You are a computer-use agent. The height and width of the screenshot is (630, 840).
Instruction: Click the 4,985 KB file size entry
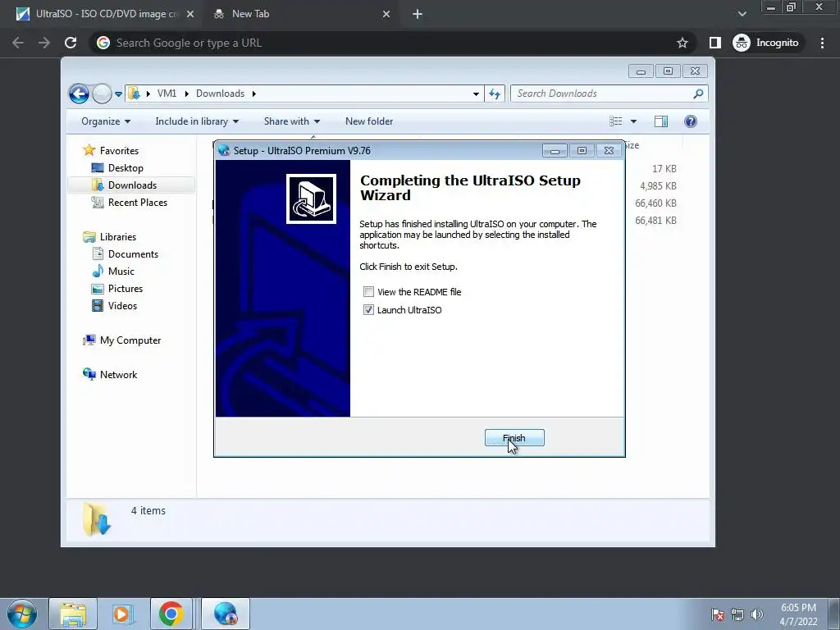pos(658,186)
